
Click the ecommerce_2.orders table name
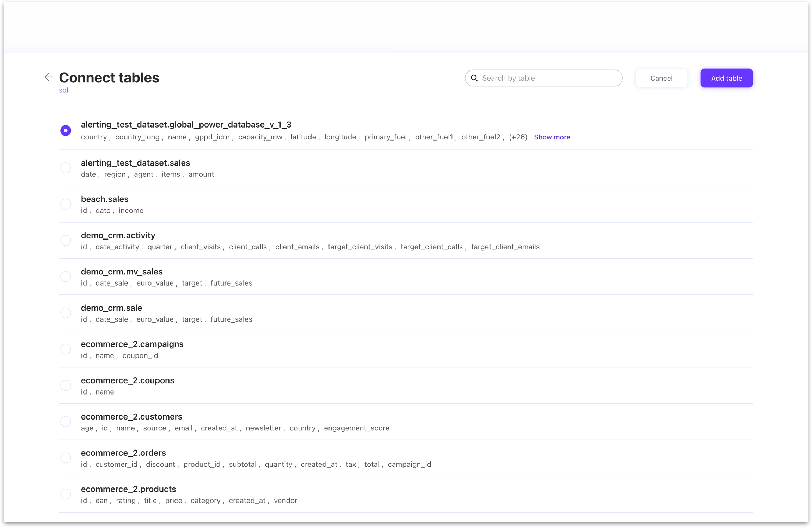(x=123, y=453)
